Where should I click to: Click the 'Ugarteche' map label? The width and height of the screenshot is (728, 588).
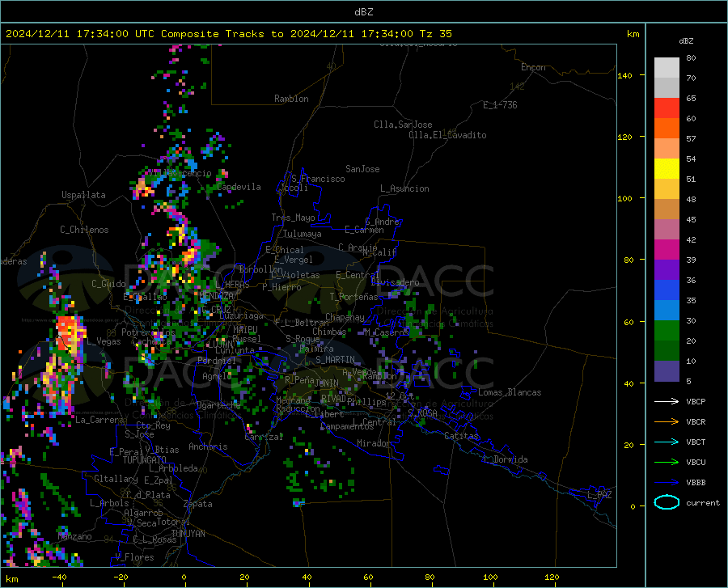[x=218, y=404]
